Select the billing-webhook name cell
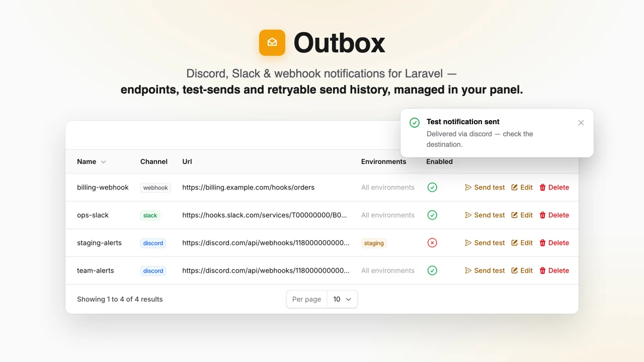 [x=103, y=188]
